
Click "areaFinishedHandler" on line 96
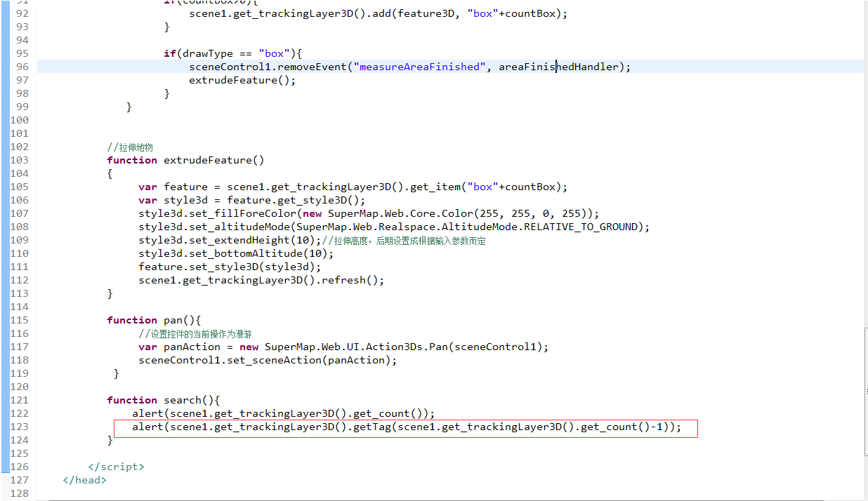[559, 67]
